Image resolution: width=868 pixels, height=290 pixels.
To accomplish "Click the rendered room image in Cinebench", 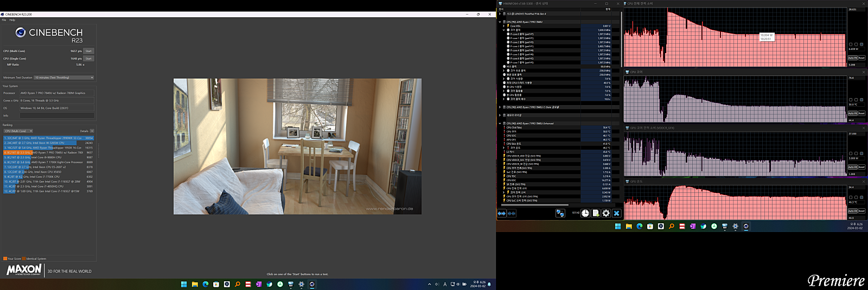I will tap(297, 146).
